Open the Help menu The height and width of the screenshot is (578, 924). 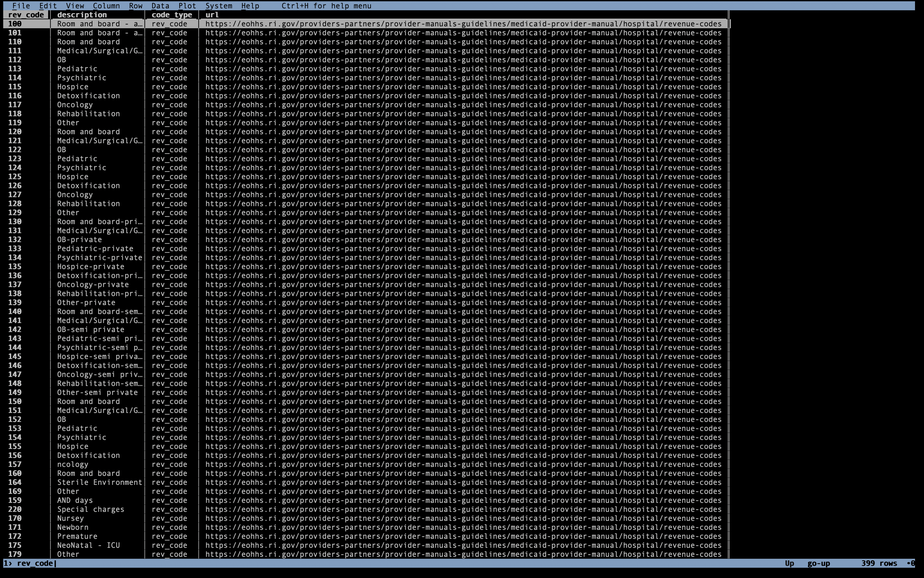pos(250,6)
